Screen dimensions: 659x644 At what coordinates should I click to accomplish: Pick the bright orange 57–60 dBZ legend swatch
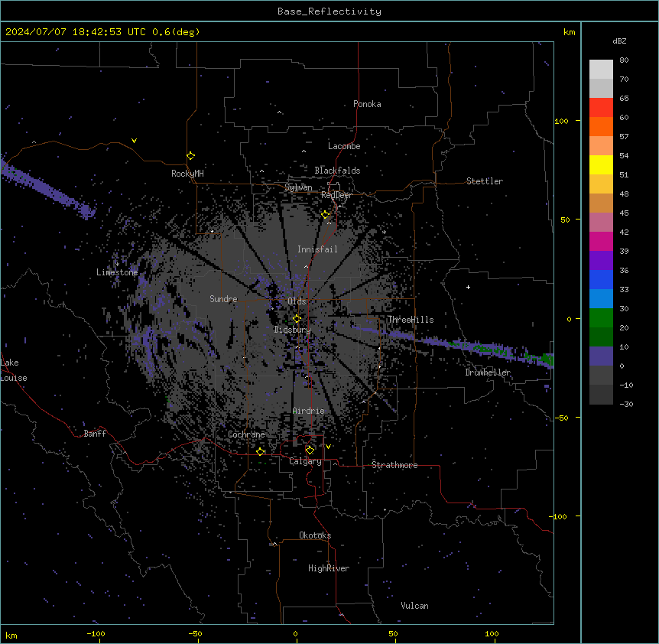click(x=601, y=126)
